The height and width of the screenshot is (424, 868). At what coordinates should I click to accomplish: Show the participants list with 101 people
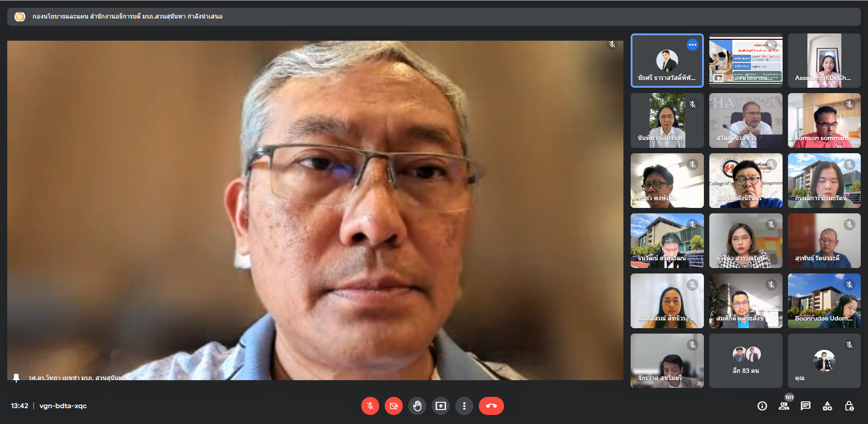click(784, 406)
